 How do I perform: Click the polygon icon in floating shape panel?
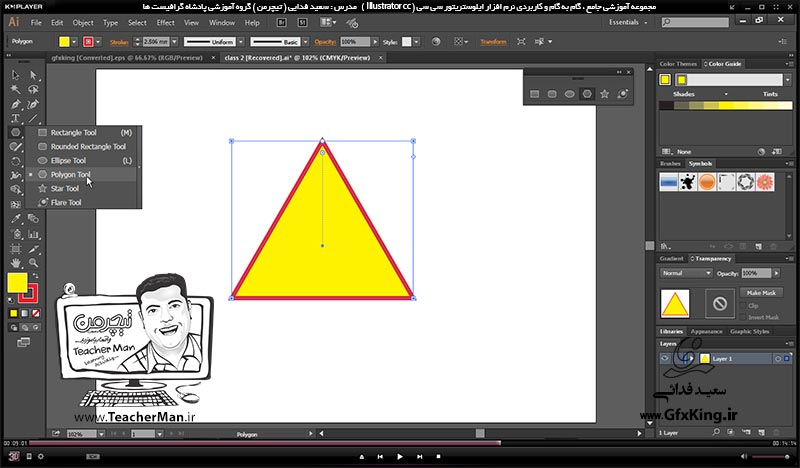(587, 94)
